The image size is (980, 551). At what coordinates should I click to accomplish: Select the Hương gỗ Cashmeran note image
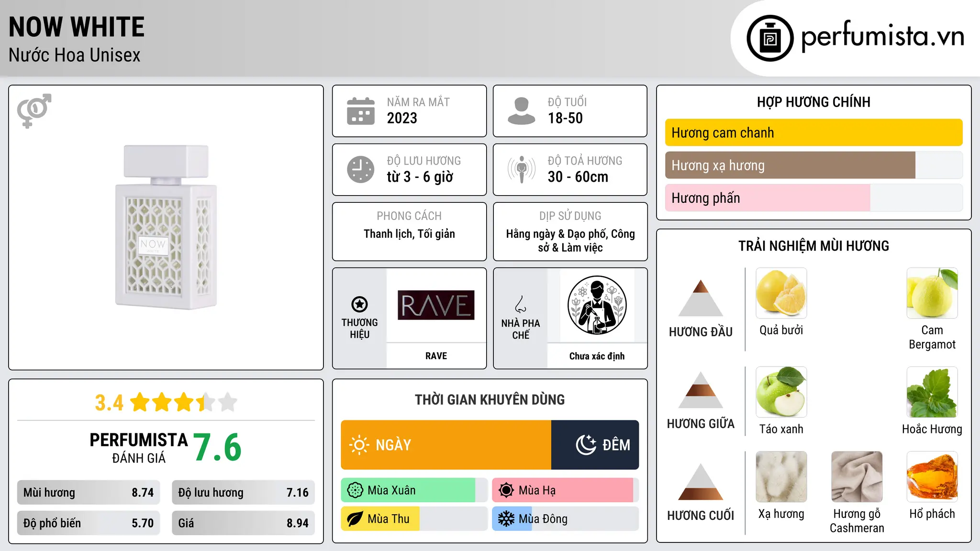(857, 477)
